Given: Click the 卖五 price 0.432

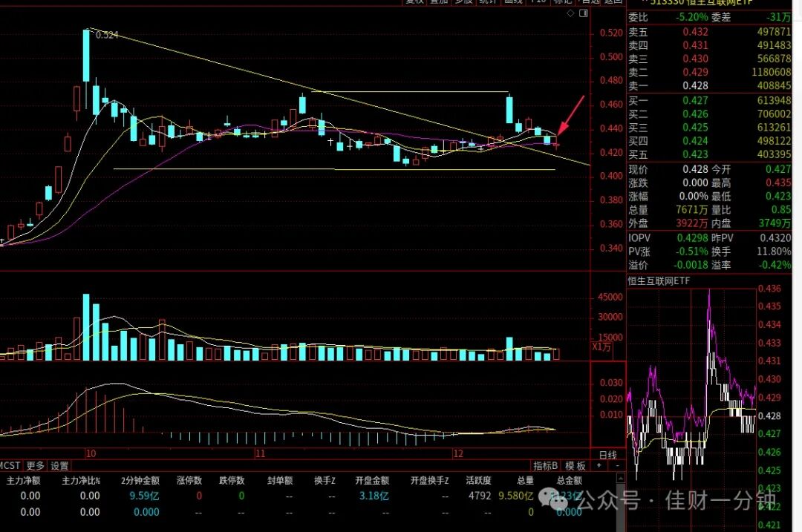Looking at the screenshot, I should point(696,32).
